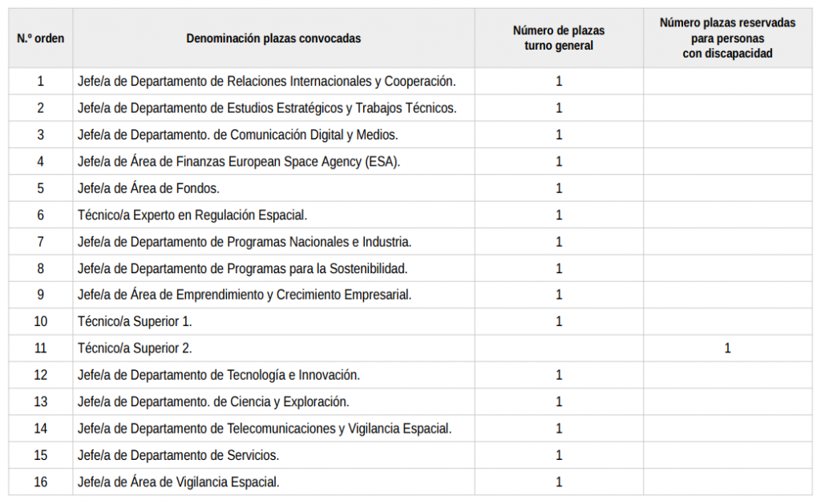Click the reserved disability place count for Técnico/a Superior 2

tap(727, 349)
